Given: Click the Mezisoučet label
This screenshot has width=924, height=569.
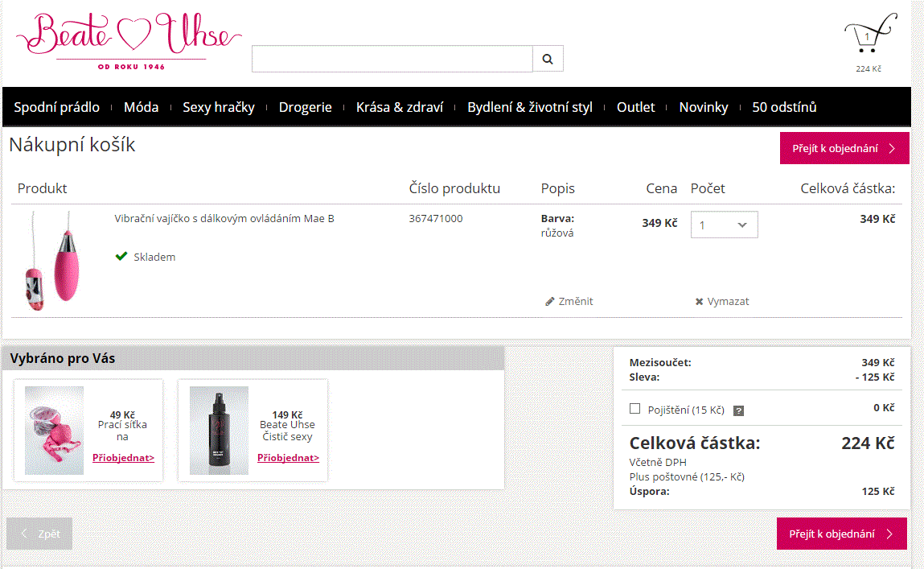Looking at the screenshot, I should (660, 363).
